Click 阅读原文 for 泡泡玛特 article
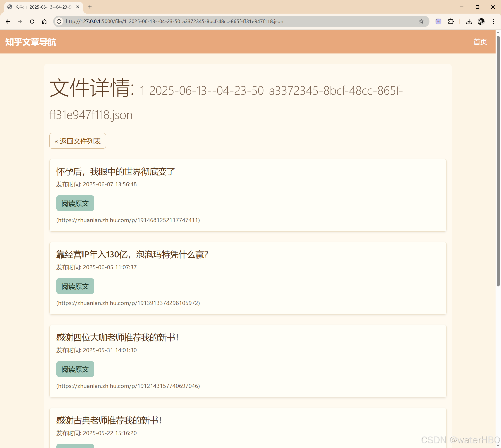Viewport: 501px width, 448px height. 75,286
